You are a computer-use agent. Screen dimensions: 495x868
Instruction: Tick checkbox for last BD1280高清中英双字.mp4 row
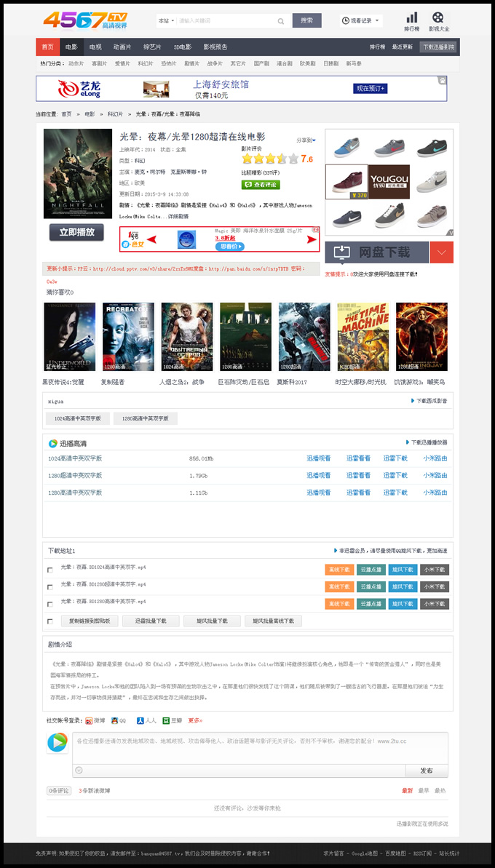point(50,605)
